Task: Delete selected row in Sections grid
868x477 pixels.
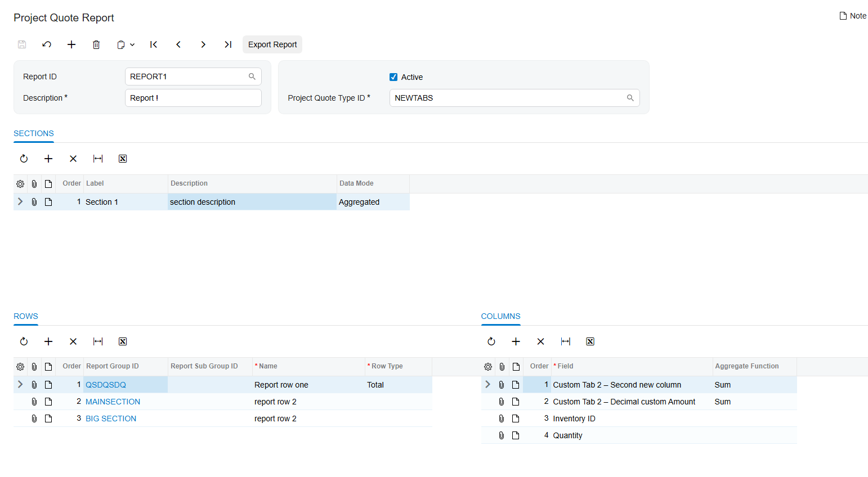Action: (73, 159)
